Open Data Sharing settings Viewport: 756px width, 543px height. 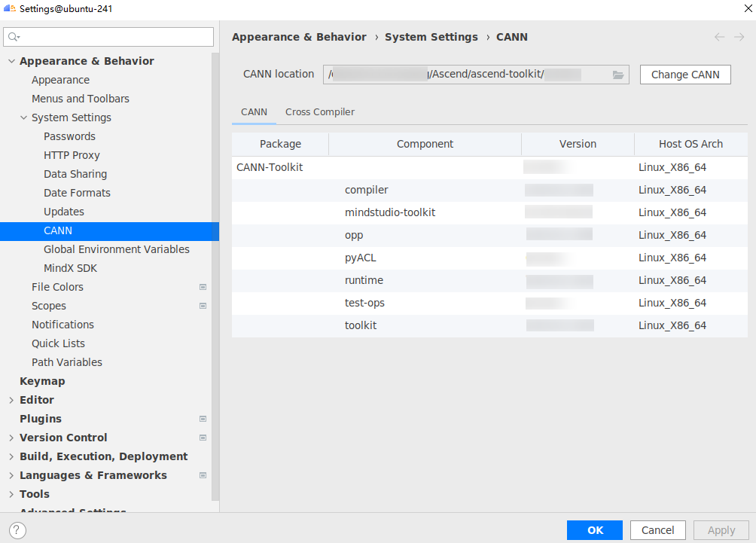coord(75,174)
